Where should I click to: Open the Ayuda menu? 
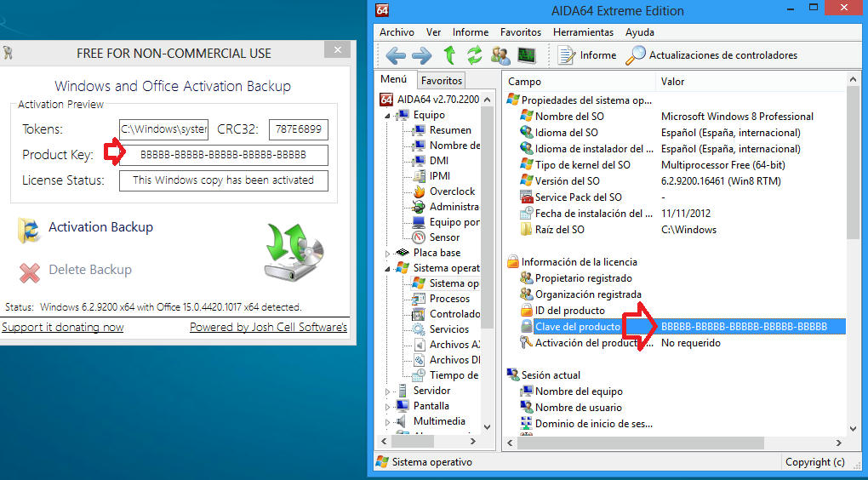click(640, 32)
